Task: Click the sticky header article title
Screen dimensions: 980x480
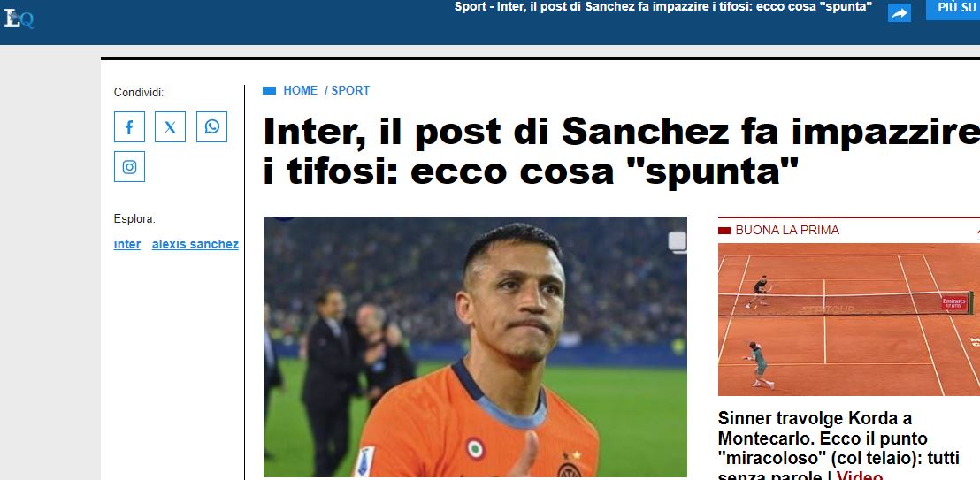Action: click(663, 7)
